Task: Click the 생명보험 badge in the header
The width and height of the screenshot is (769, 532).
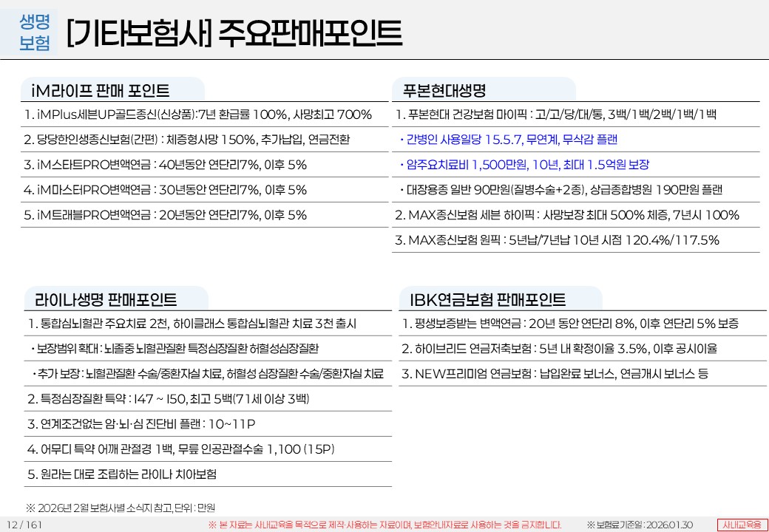Action: (35, 33)
